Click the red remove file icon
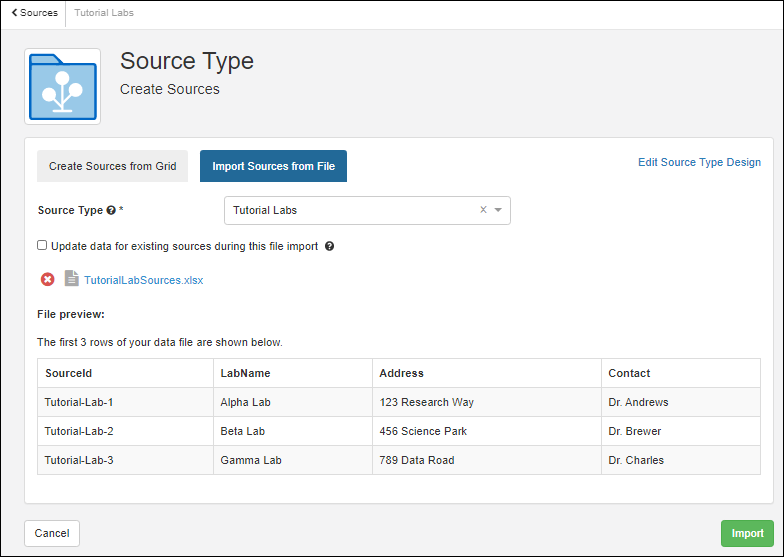Viewport: 784px width, 557px height. coord(47,280)
